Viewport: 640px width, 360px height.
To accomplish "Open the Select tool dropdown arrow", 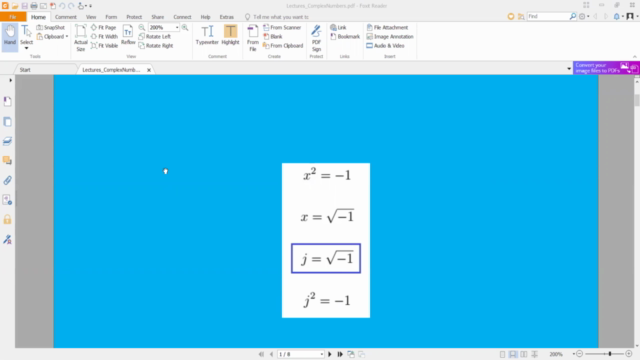I will 27,49.
